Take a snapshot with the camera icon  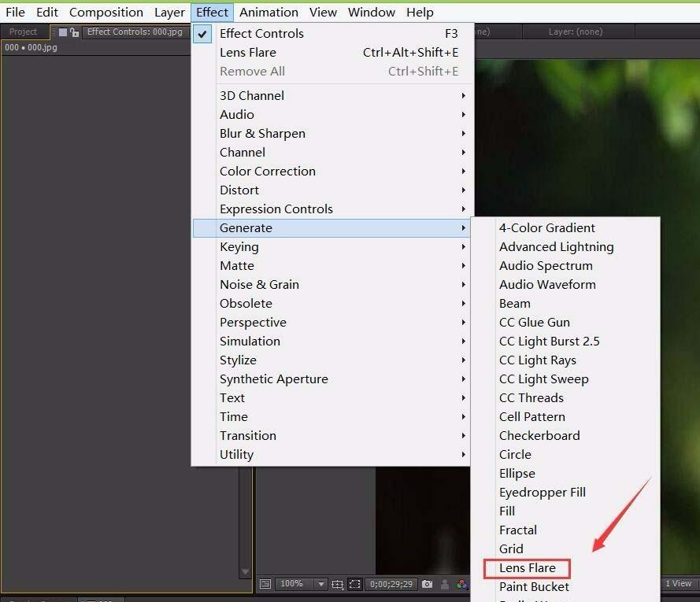427,584
